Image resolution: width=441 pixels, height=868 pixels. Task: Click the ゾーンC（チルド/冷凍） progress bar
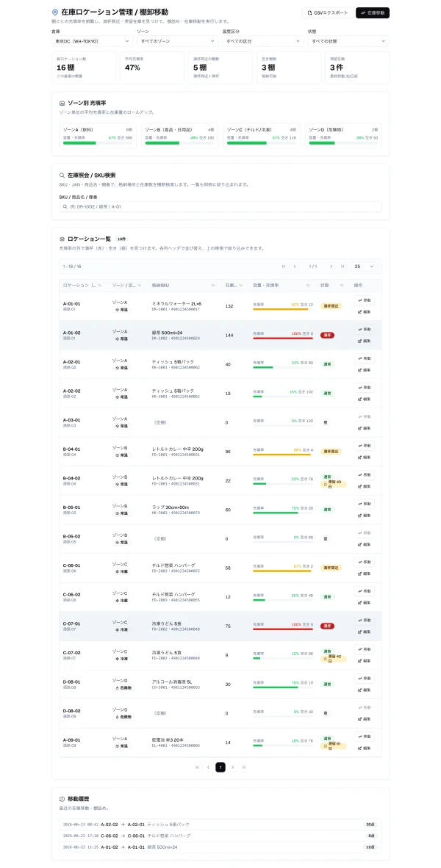(262, 142)
